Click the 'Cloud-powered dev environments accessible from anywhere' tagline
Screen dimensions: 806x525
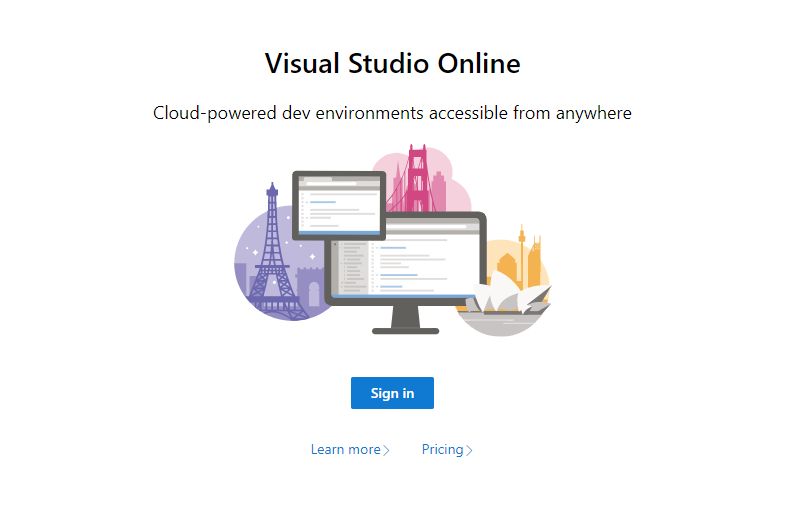[392, 113]
